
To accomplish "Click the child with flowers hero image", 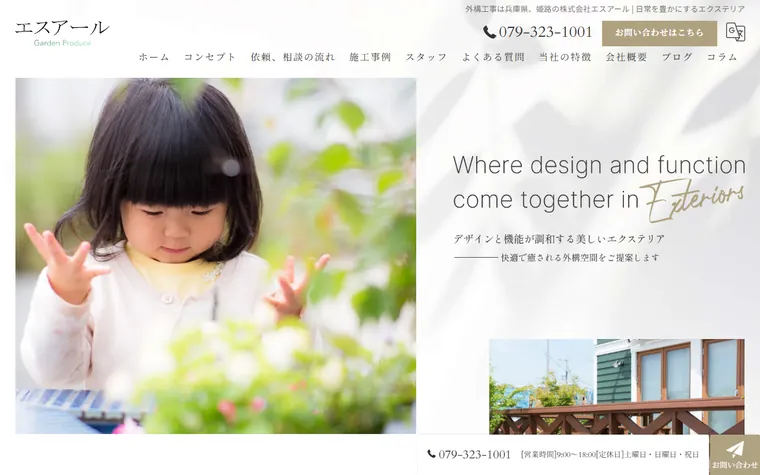I will pyautogui.click(x=216, y=256).
